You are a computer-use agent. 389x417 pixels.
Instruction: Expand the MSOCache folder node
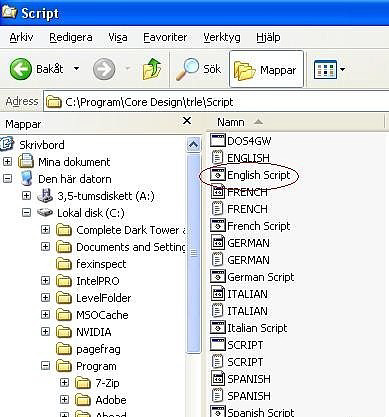[45, 315]
